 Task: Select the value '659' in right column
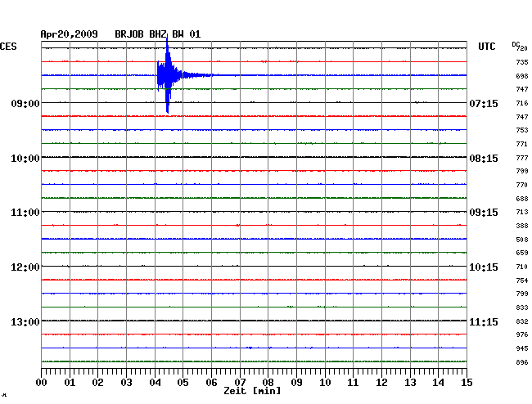(x=522, y=253)
